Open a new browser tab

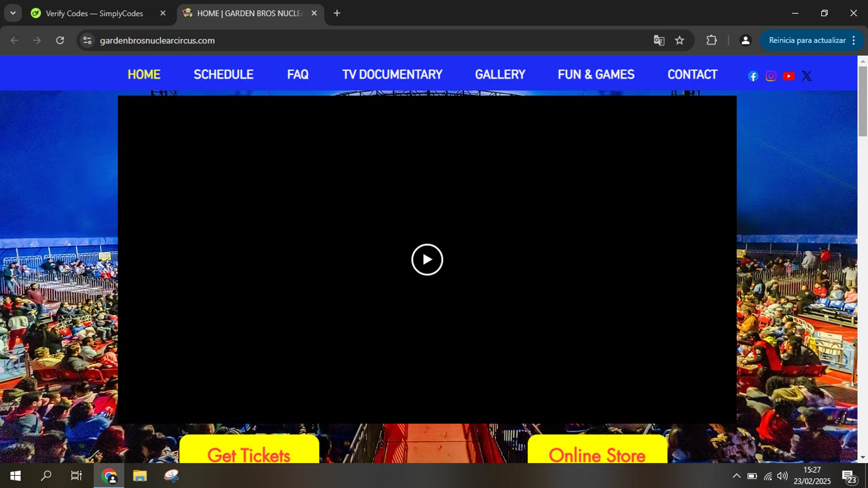337,13
